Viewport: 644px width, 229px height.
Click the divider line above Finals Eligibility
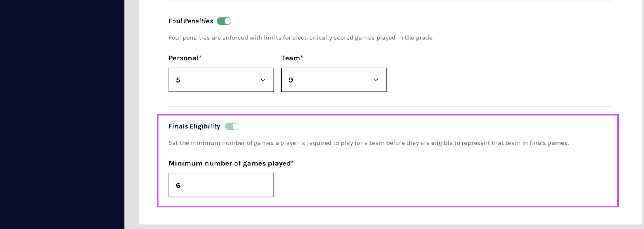(390, 106)
